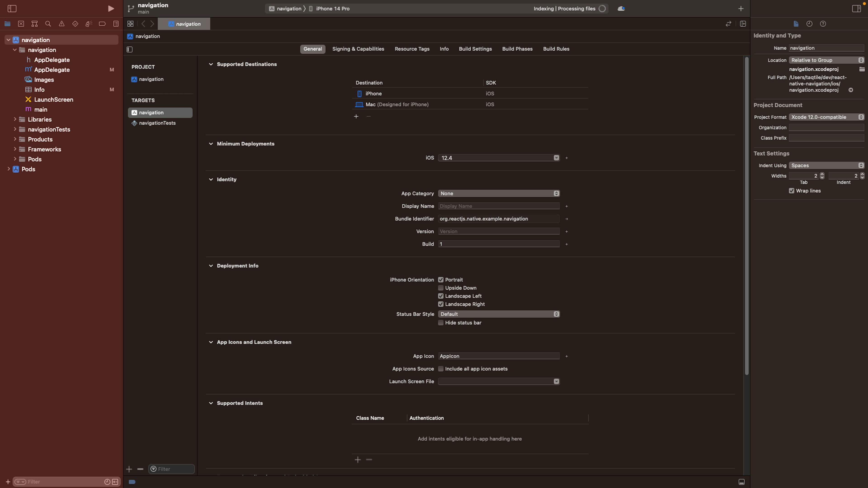Enable Include all app icon assets
The image size is (868, 488).
(440, 368)
